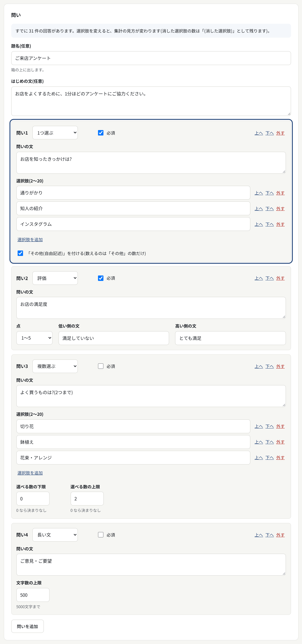Remove 問い4 using 外す link
The image size is (302, 644).
(x=280, y=535)
